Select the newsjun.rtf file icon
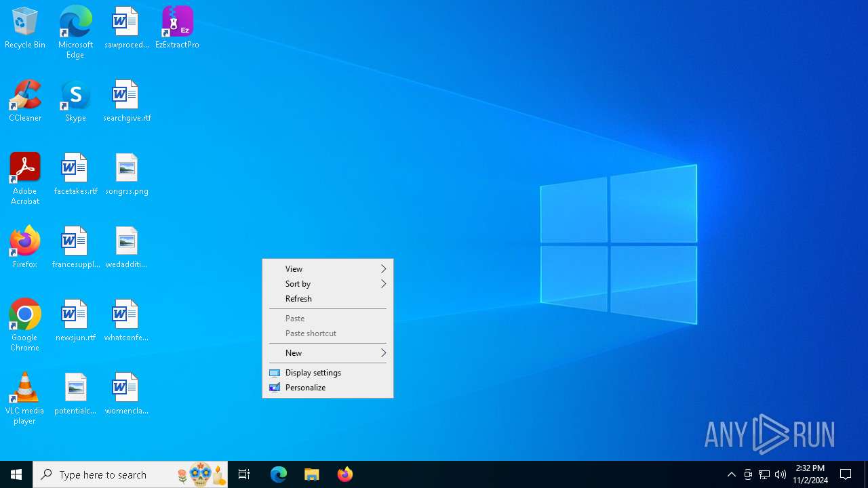Viewport: 868px width, 488px height. click(x=75, y=321)
